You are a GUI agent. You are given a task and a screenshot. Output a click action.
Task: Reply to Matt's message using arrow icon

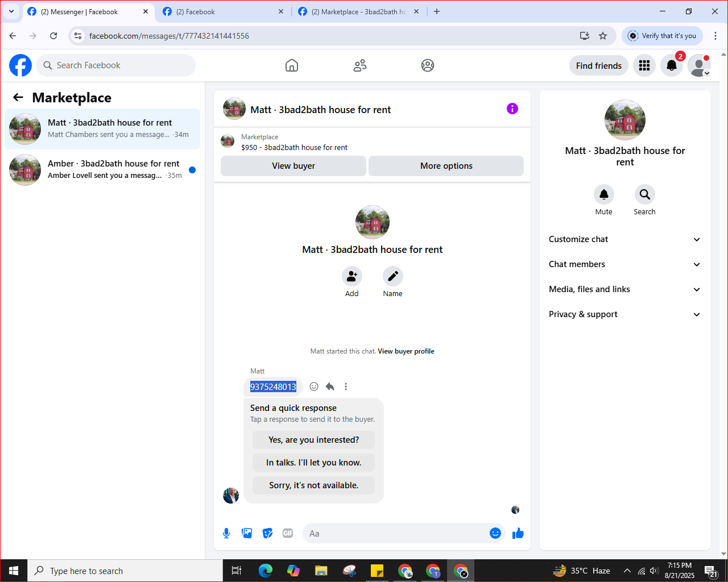point(330,386)
